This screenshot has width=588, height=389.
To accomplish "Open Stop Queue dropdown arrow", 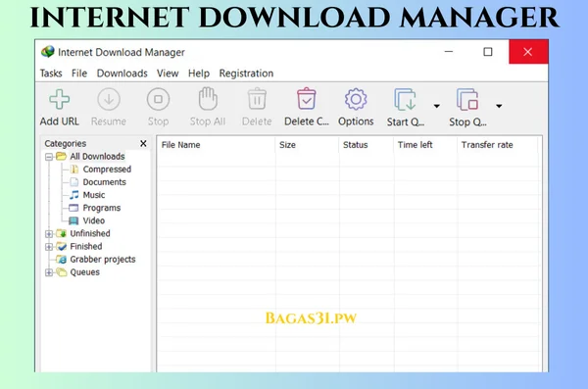I will click(499, 106).
